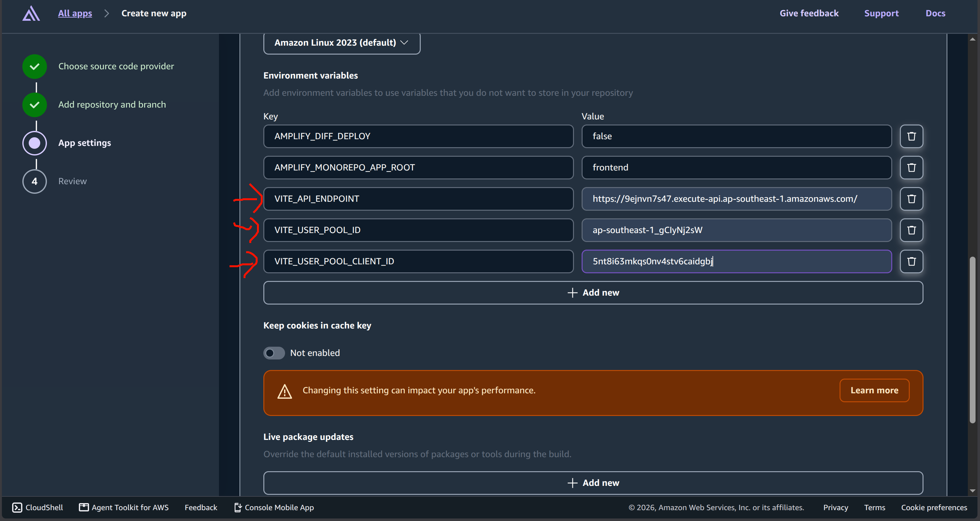980x521 pixels.
Task: Delete the VITE_USER_POOL_CLIENT_ID variable row
Action: coord(911,261)
